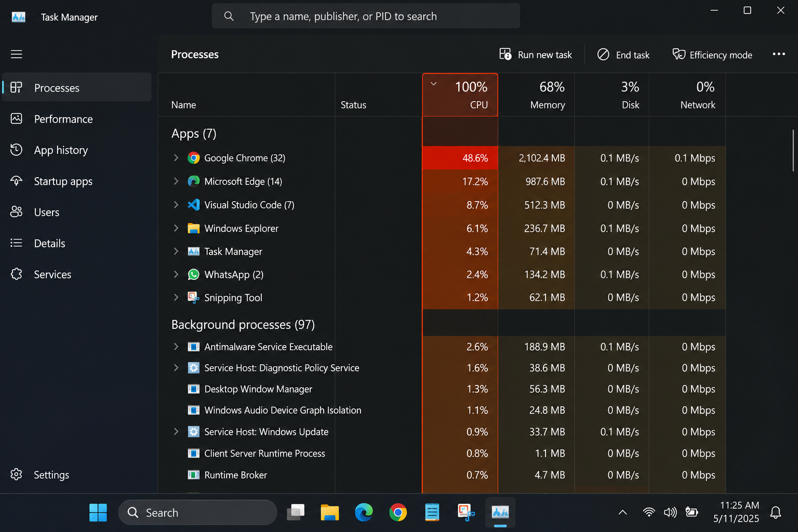Expand the WhatsApp process group
This screenshot has height=532, width=798.
tap(176, 274)
